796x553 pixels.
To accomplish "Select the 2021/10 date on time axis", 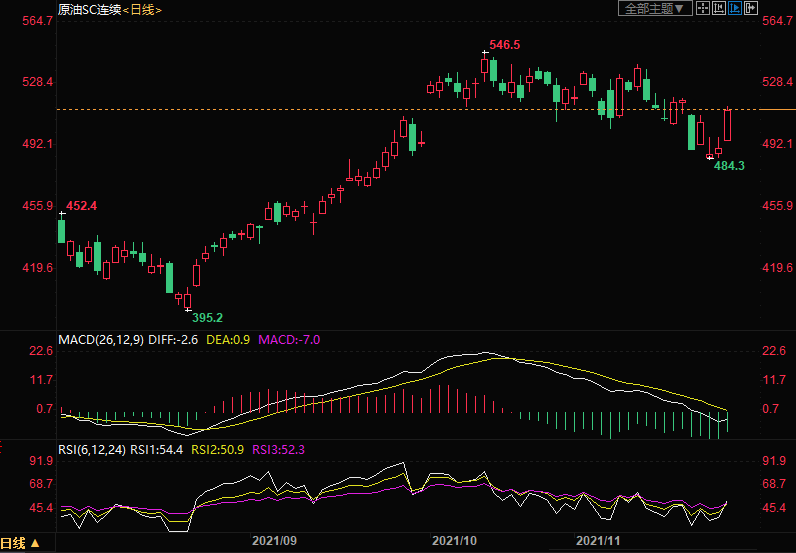I will click(x=454, y=541).
